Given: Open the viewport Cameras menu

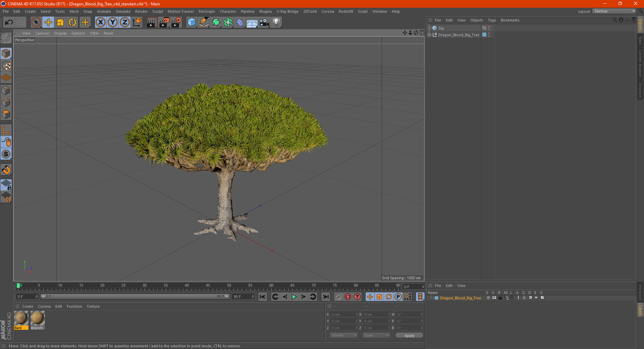Looking at the screenshot, I should [42, 33].
